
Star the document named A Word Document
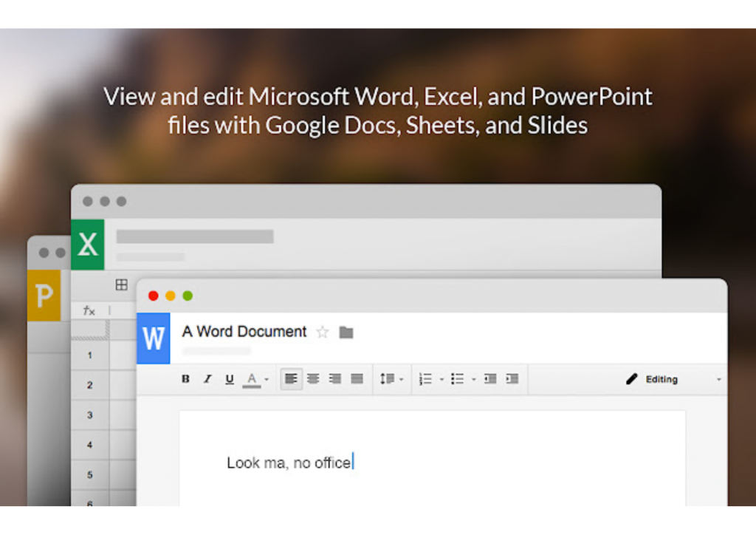323,332
